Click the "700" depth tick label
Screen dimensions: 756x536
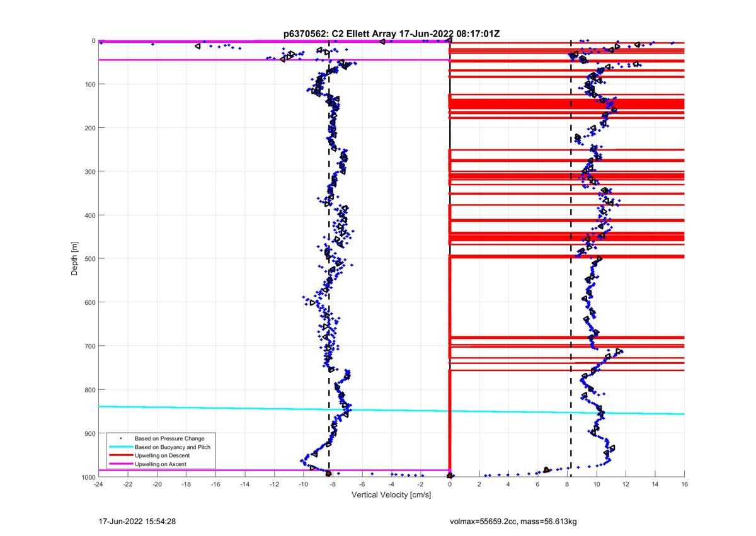click(89, 346)
